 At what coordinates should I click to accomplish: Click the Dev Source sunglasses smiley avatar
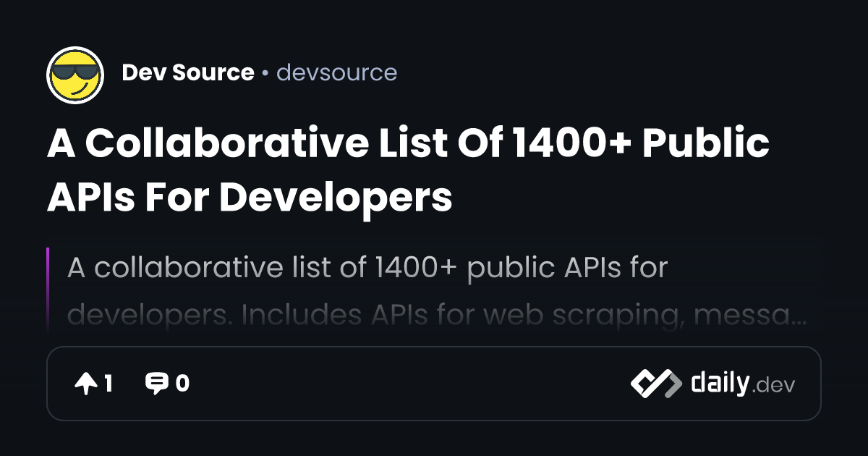point(75,75)
